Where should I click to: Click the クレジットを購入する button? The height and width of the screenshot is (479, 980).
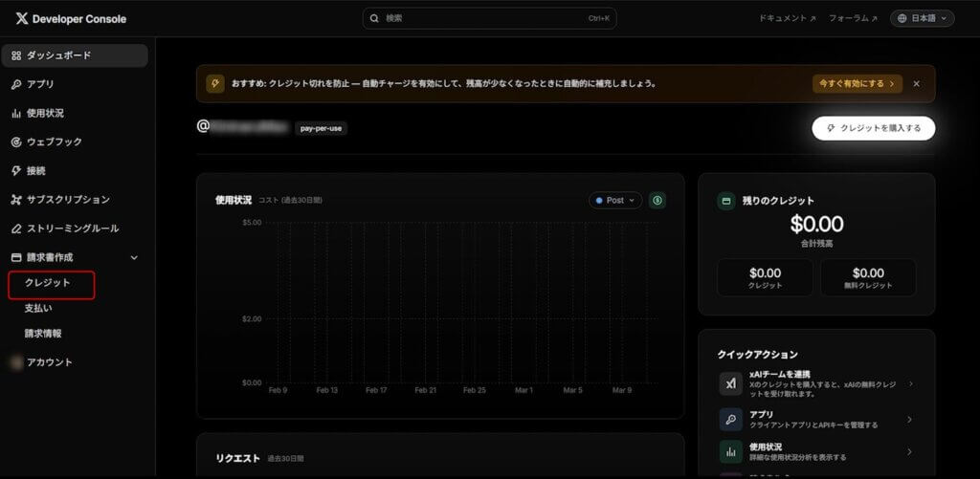(873, 128)
